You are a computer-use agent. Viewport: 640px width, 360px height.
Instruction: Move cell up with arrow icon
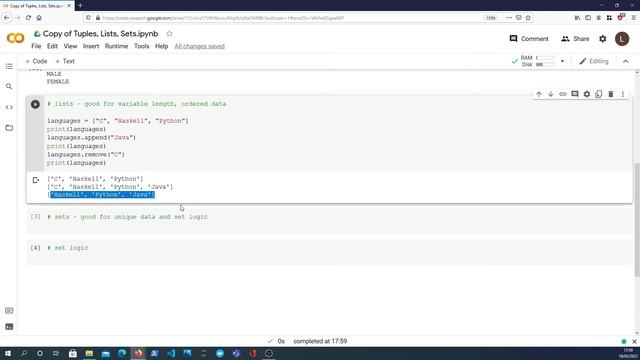click(539, 94)
